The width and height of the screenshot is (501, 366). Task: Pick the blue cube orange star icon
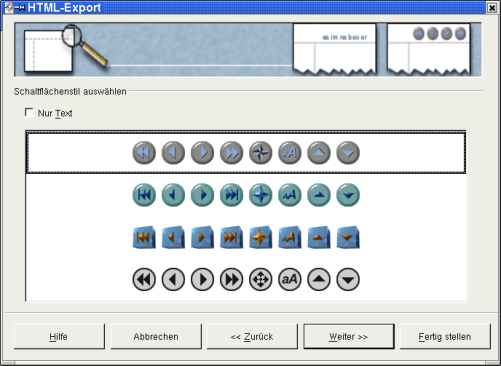(260, 237)
